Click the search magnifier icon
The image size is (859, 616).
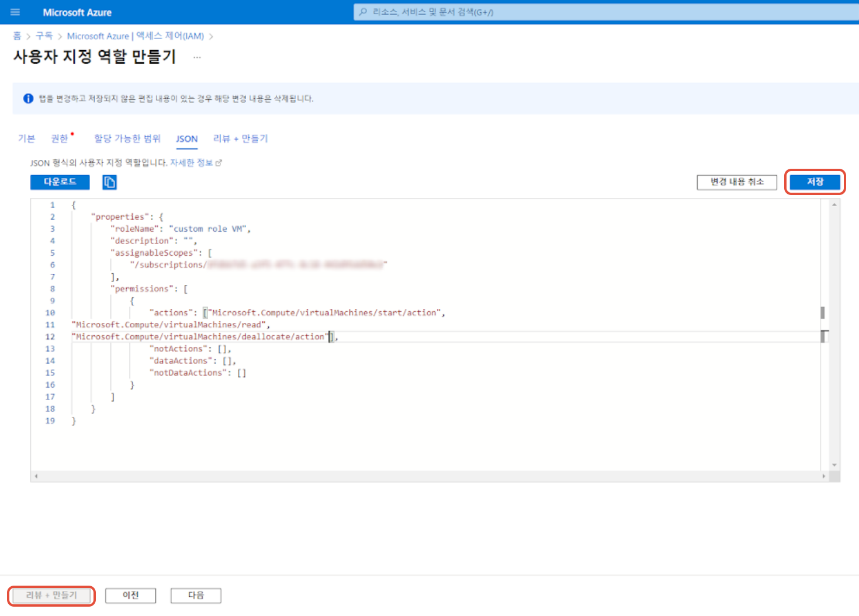click(x=363, y=12)
